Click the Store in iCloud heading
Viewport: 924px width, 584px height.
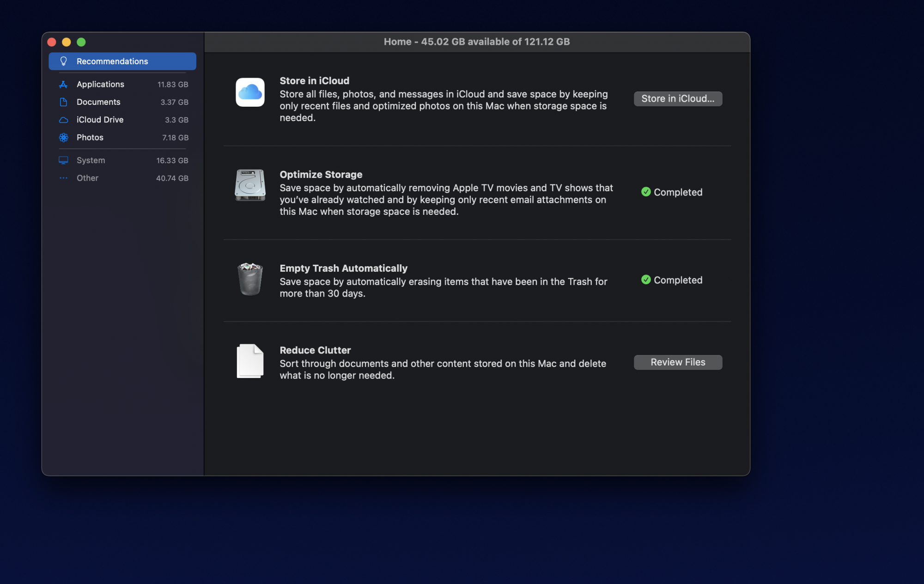click(x=314, y=81)
